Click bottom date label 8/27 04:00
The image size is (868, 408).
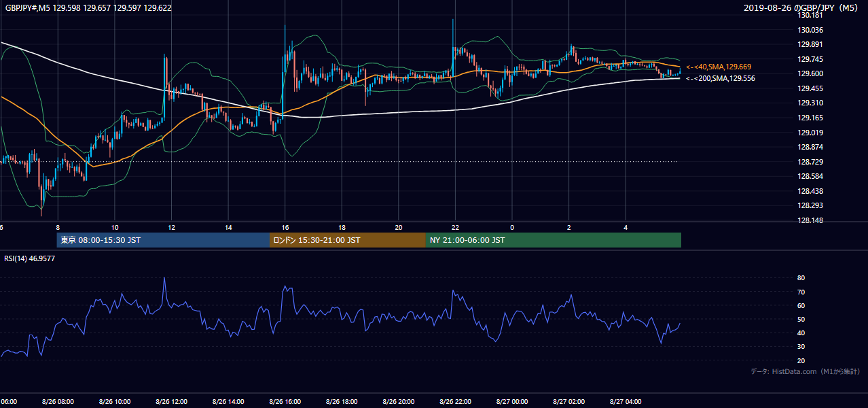coord(625,402)
